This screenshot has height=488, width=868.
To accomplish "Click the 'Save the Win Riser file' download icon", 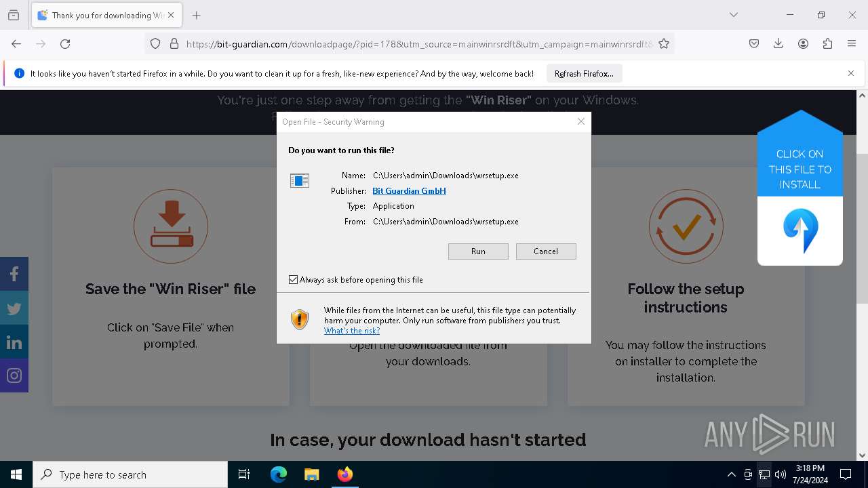I will pyautogui.click(x=171, y=226).
